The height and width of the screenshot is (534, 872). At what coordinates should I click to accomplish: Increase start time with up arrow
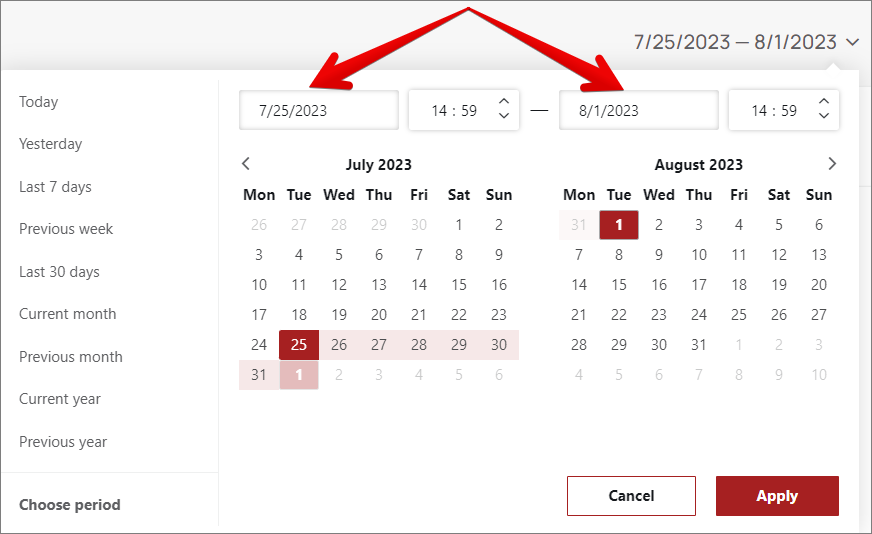[x=504, y=101]
